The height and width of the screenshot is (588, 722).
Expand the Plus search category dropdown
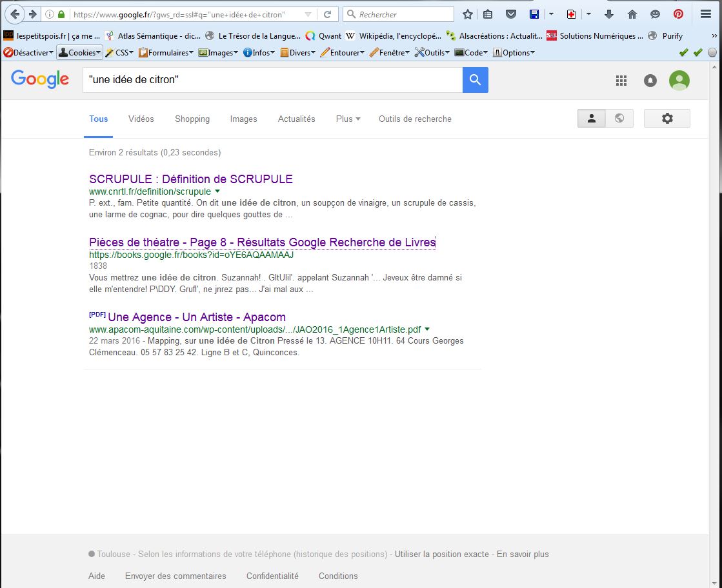point(348,119)
